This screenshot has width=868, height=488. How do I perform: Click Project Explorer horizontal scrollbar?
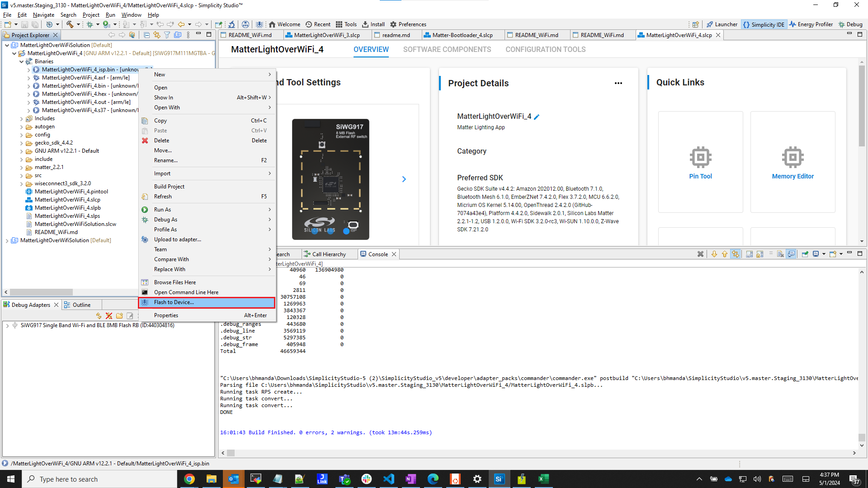(41, 292)
